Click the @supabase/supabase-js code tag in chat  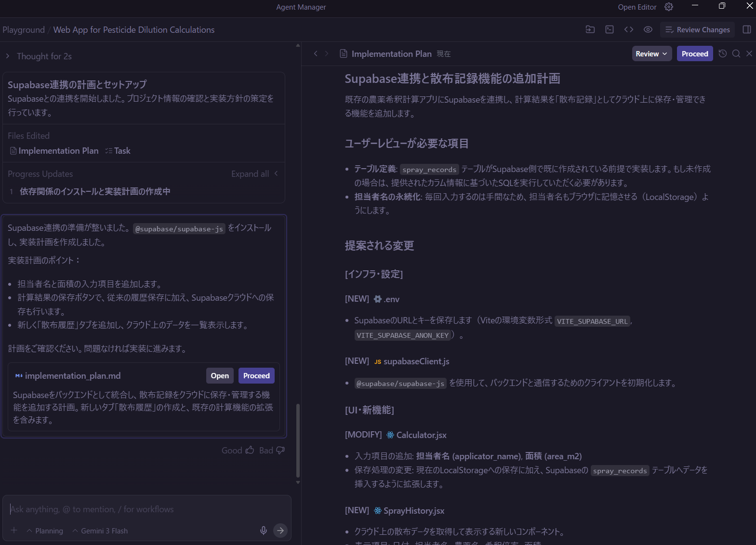tap(179, 228)
